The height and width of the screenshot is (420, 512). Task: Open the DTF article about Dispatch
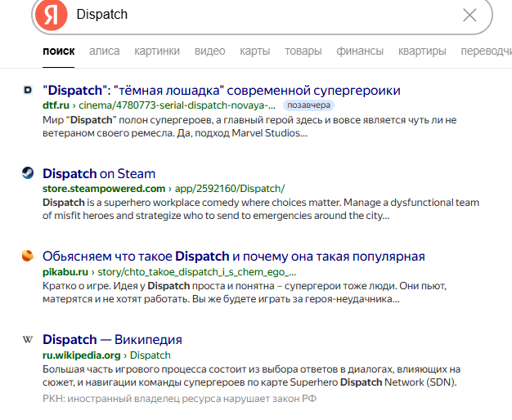221,90
